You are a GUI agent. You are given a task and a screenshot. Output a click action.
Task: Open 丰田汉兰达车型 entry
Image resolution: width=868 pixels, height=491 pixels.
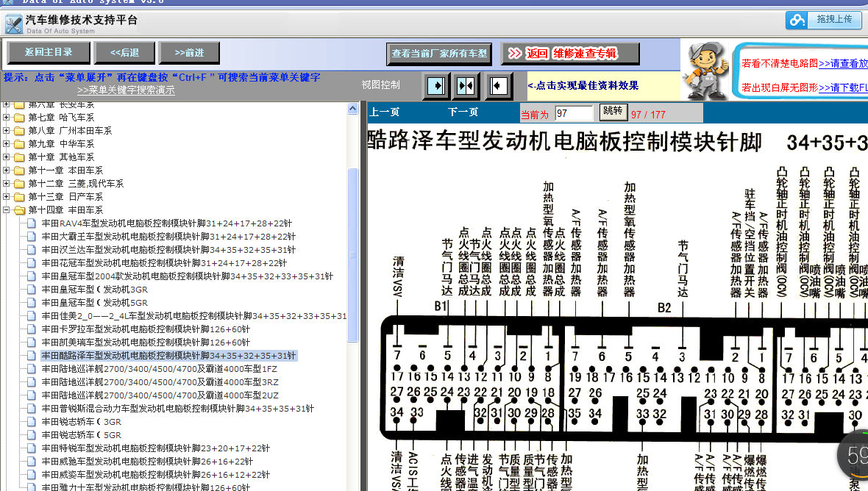(168, 250)
